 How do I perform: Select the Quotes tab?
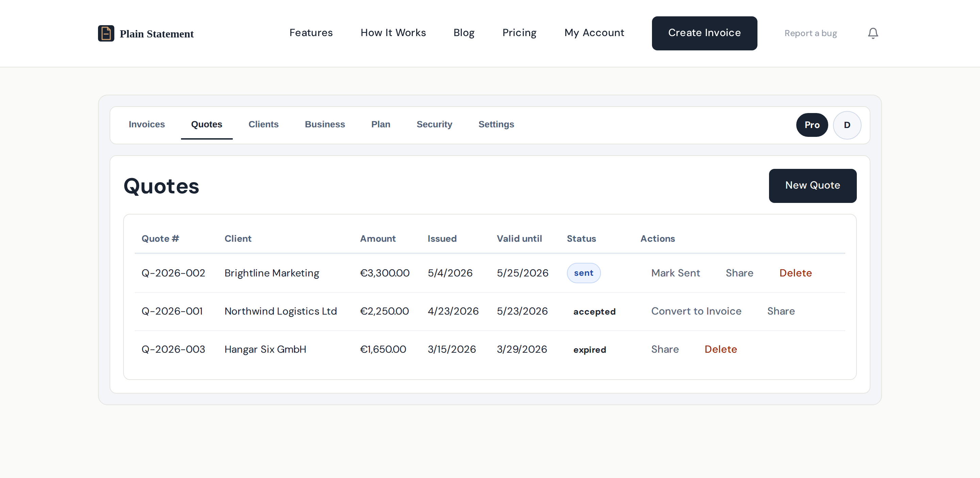coord(207,125)
